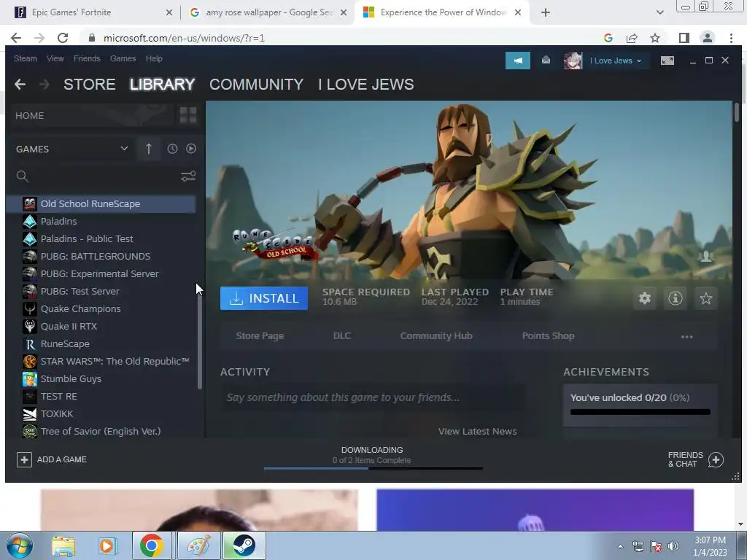Click Steam's forward navigation arrow
This screenshot has width=747, height=560.
[44, 85]
